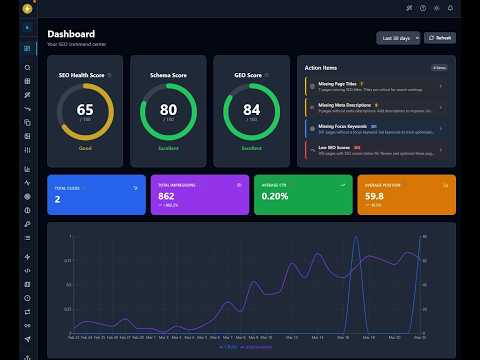480x360 pixels.
Task: Click the Action Items heading
Action: pos(321,68)
